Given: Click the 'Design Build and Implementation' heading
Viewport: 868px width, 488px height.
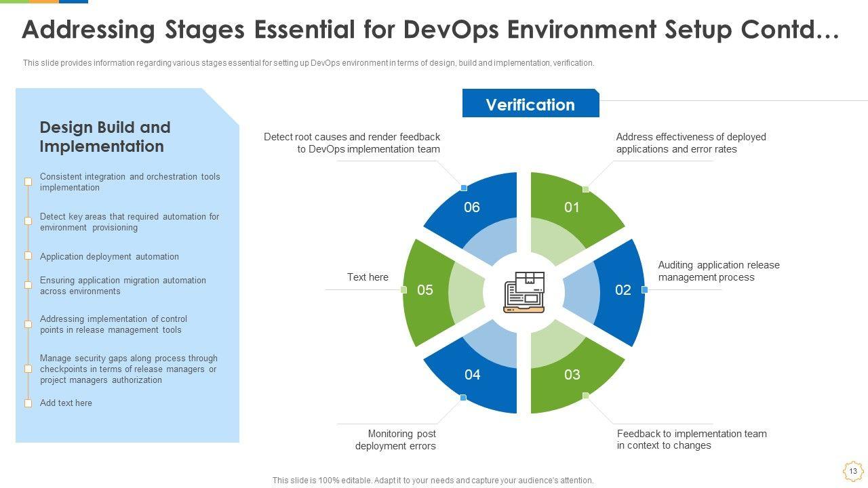Looking at the screenshot, I should pyautogui.click(x=105, y=137).
